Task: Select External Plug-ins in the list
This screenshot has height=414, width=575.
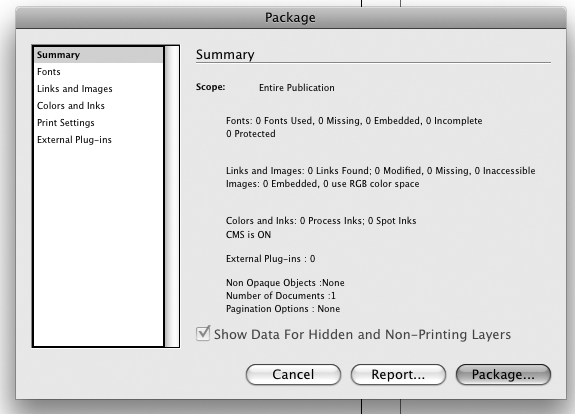Action: (x=98, y=140)
